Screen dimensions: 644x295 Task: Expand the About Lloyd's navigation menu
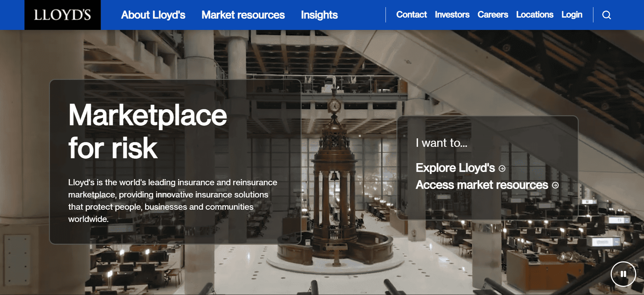point(153,15)
